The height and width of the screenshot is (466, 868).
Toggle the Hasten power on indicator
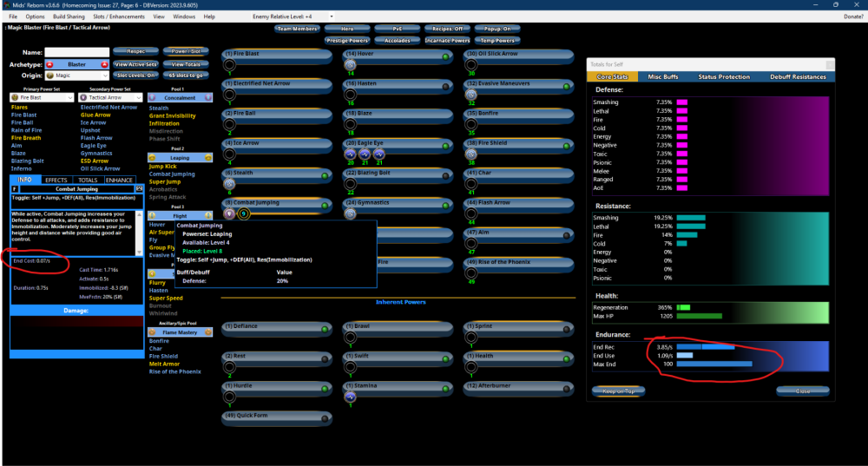pos(445,86)
